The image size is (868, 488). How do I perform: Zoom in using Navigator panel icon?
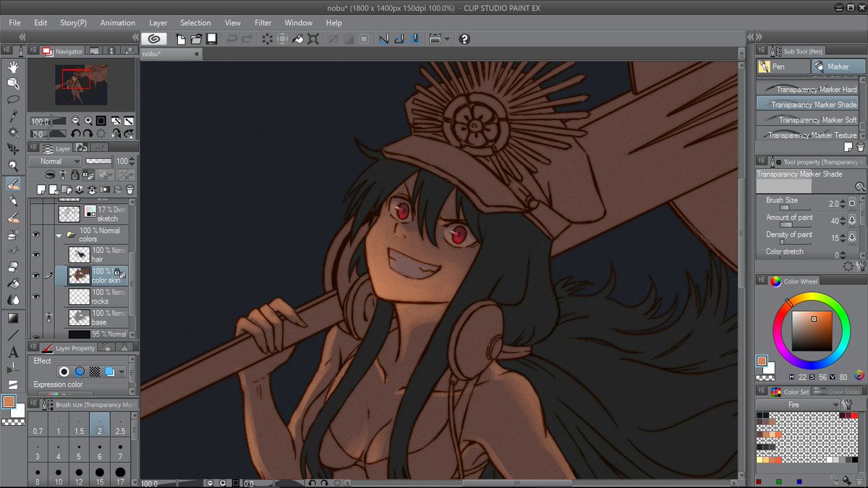88,121
